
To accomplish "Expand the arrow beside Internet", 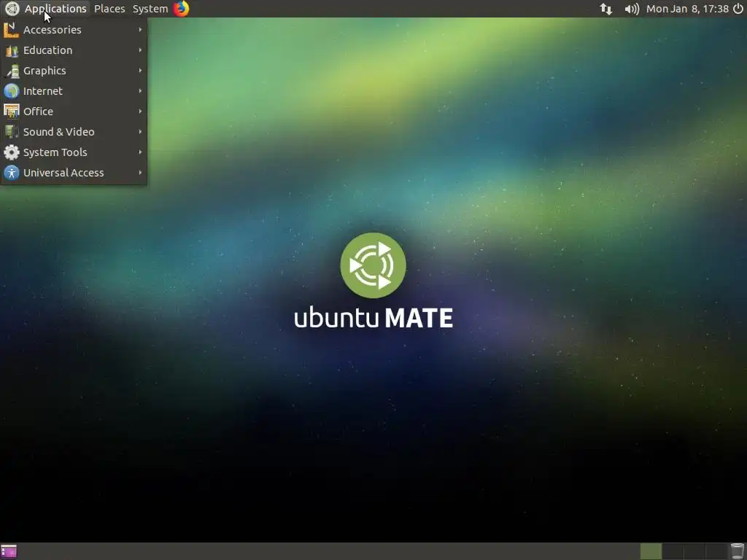I will point(140,91).
